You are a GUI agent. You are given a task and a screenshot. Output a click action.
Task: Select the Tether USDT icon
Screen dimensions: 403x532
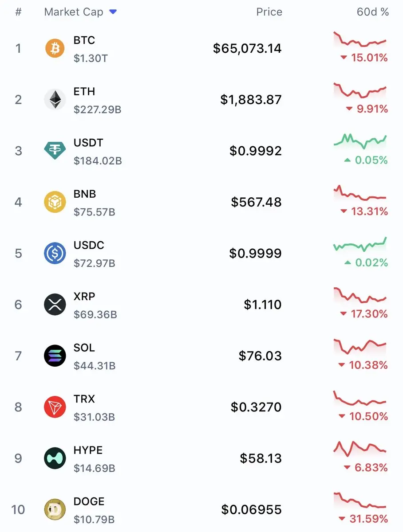55,151
